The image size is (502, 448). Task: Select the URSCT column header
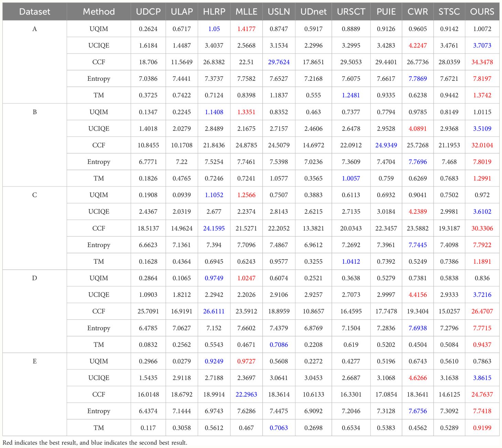pos(351,12)
